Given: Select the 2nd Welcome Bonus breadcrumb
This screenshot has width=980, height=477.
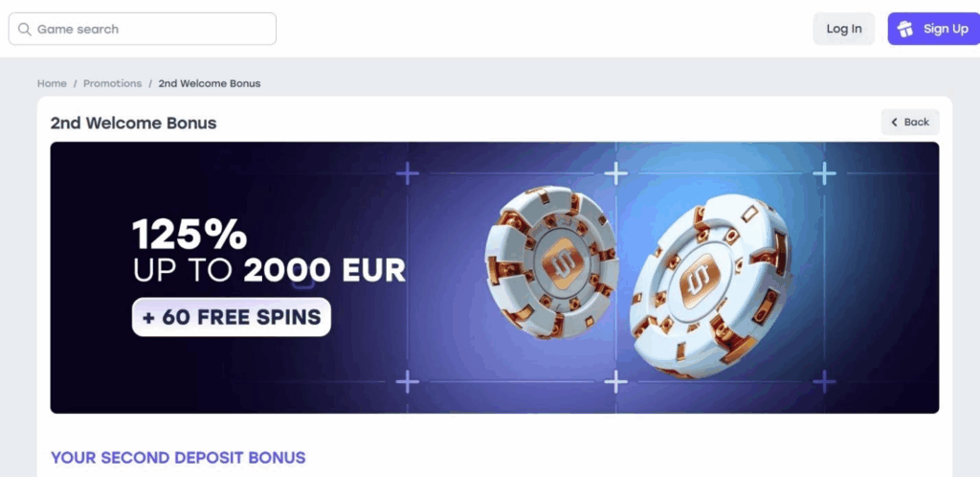Looking at the screenshot, I should [x=210, y=83].
